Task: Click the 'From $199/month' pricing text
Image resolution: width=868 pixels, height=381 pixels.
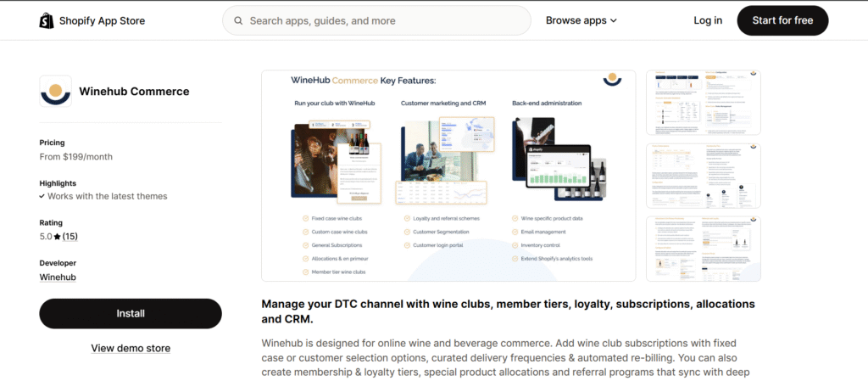Action: coord(75,157)
